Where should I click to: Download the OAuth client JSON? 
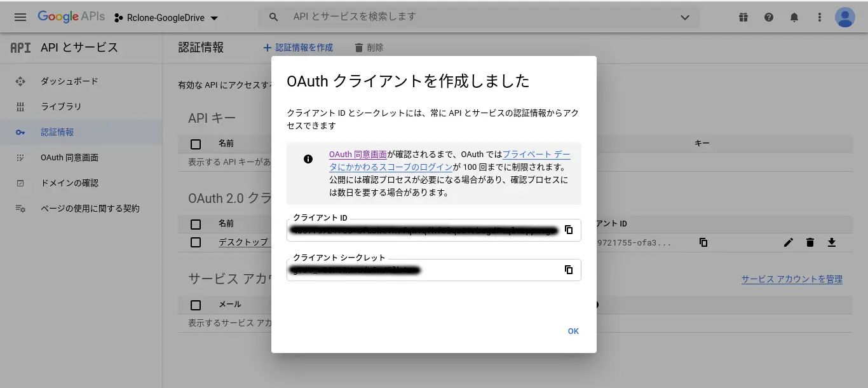click(x=831, y=242)
